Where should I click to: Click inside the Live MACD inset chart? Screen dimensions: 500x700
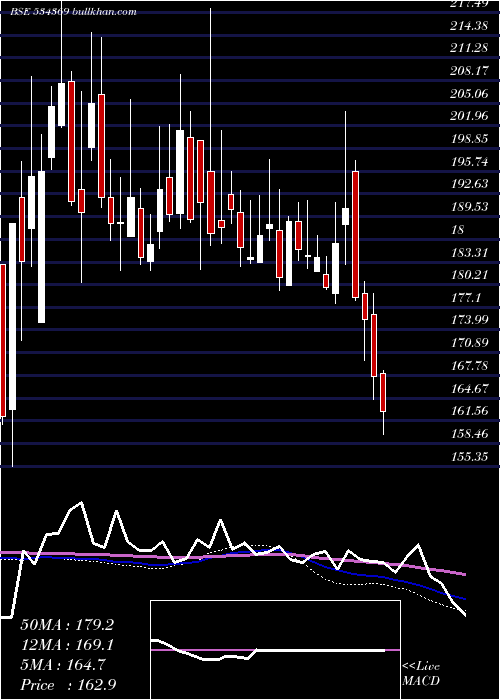(275, 650)
